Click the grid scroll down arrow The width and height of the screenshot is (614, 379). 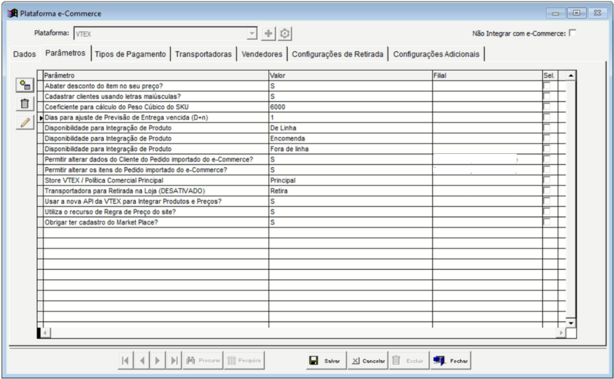point(571,323)
